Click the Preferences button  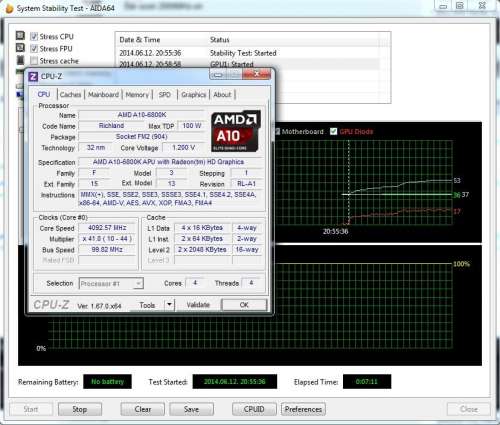[303, 409]
